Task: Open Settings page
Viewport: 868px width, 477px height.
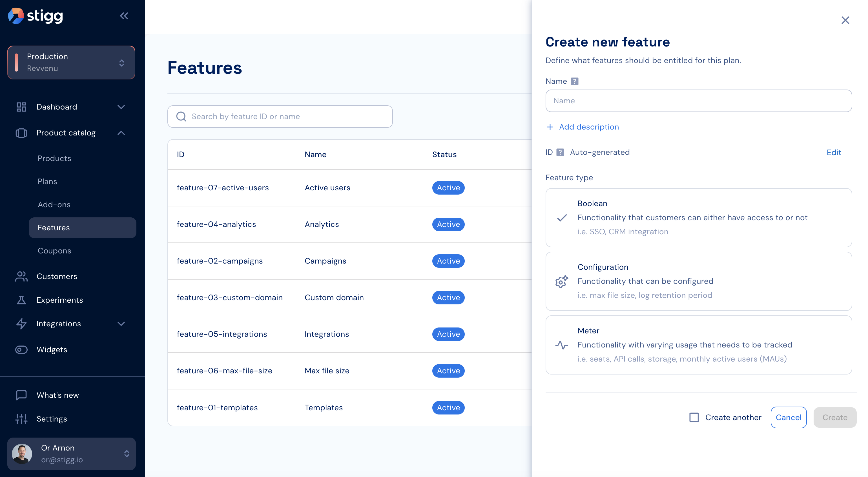Action: tap(52, 419)
